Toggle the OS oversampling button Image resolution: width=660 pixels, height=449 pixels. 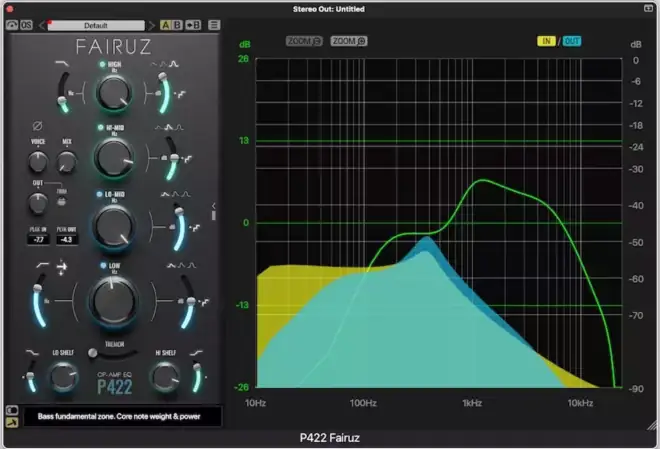26,25
